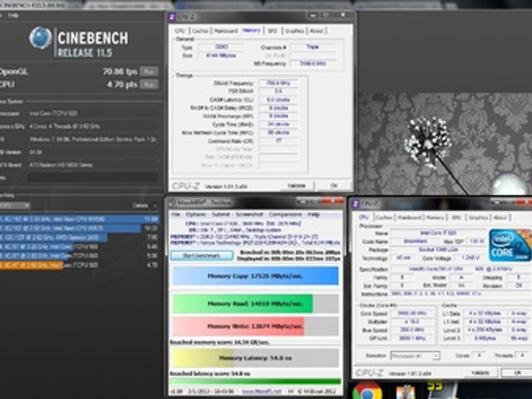This screenshot has width=532, height=399.
Task: Open Mainboard tab in CPU-Z memory window
Action: point(226,31)
